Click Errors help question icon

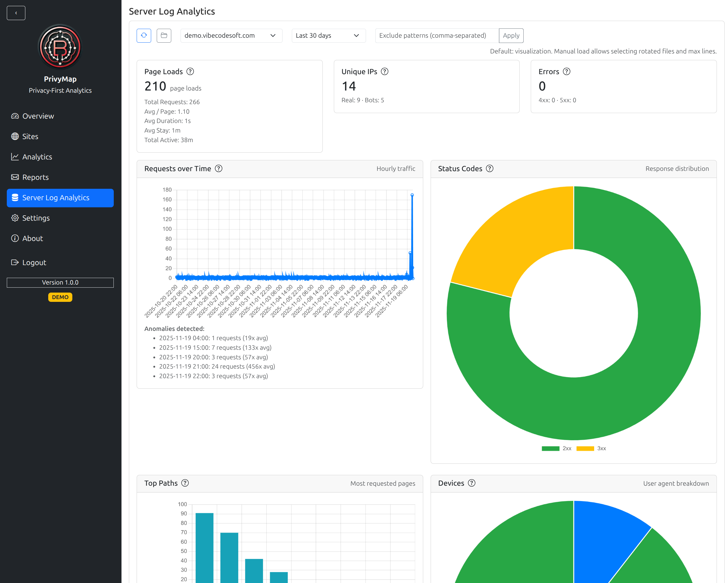tap(566, 72)
